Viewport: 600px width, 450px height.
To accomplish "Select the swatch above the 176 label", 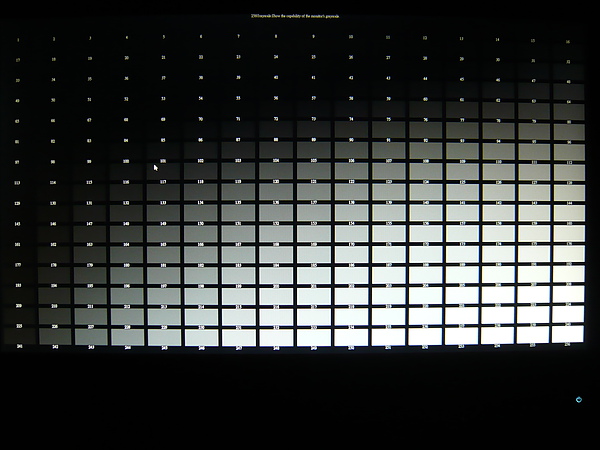I will point(569,233).
